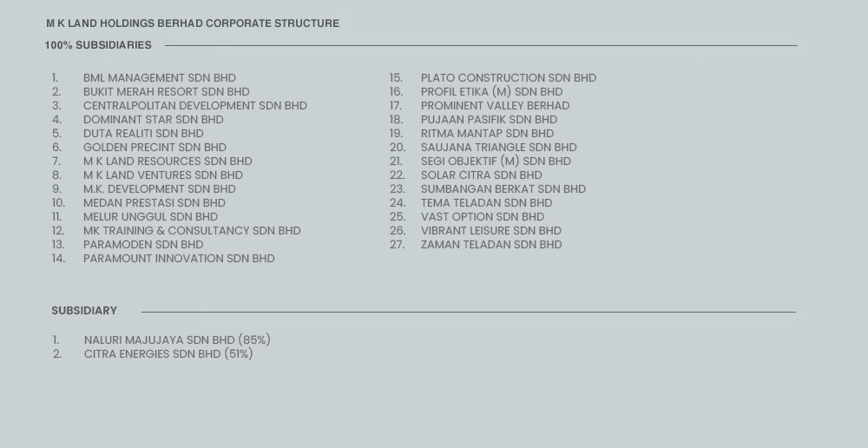Click M.K. Development Sdn Bhd line
Screen dimensions: 868x448
click(160, 188)
